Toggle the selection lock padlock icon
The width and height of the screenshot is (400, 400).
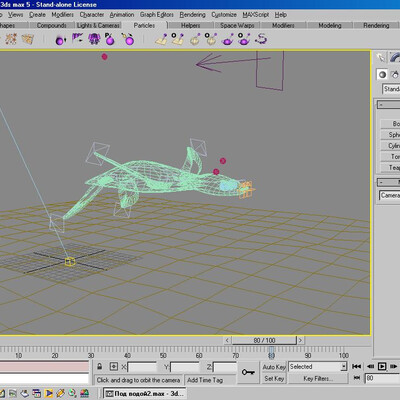[99, 367]
